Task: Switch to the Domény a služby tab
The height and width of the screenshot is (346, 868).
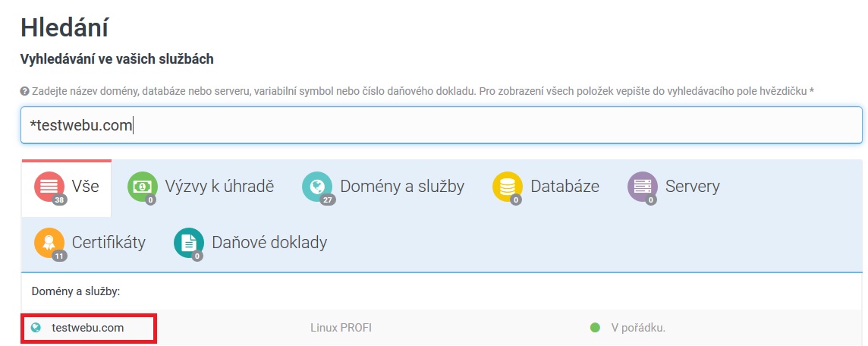Action: 401,186
